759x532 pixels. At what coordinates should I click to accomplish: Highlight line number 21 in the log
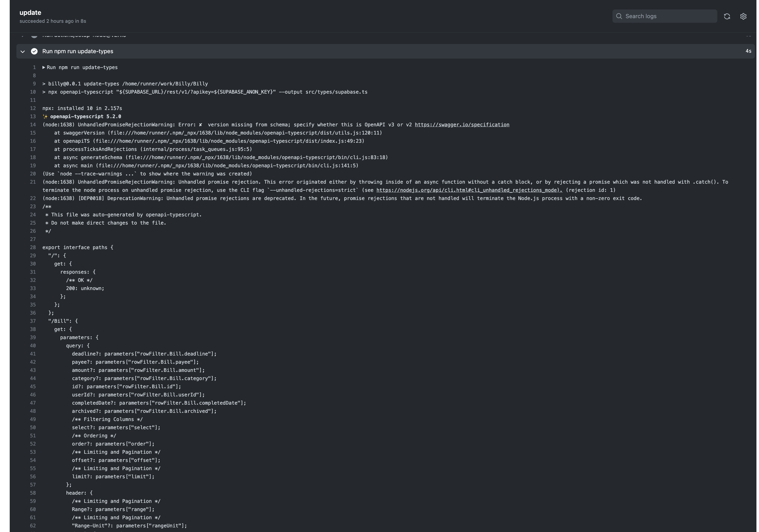(x=33, y=182)
